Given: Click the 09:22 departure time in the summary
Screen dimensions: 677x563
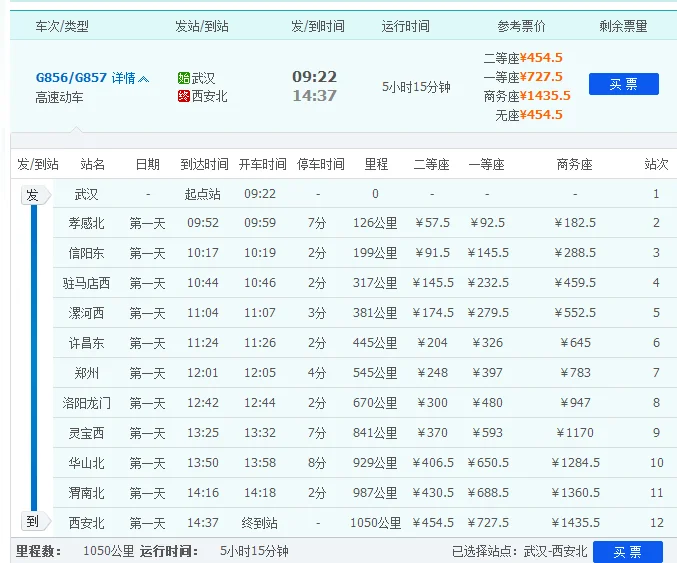Looking at the screenshot, I should 314,77.
